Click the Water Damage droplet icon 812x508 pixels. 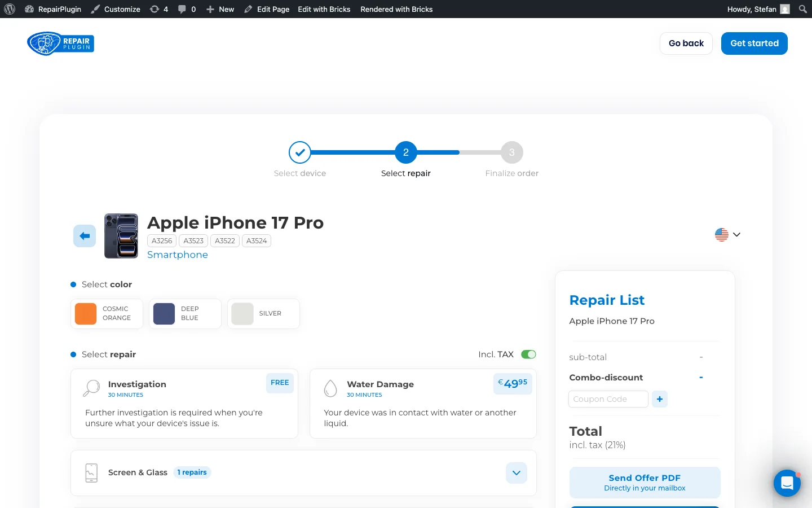pos(330,388)
